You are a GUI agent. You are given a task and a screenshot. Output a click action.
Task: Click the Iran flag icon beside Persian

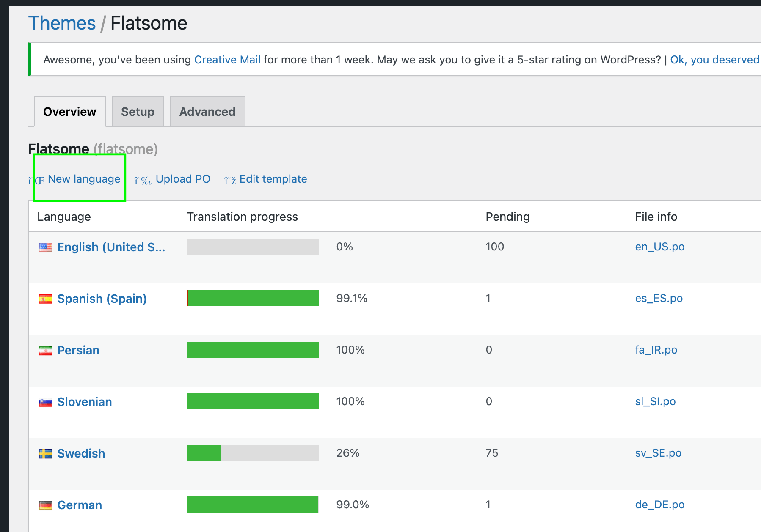(x=46, y=351)
